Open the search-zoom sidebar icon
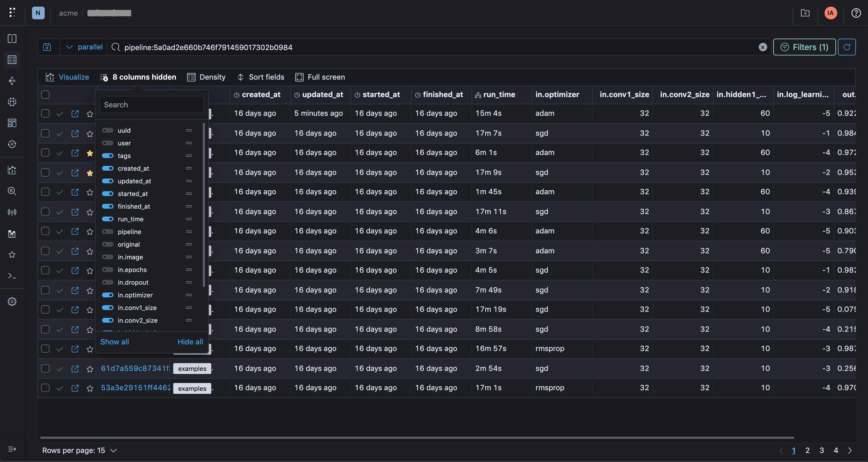 [x=12, y=191]
